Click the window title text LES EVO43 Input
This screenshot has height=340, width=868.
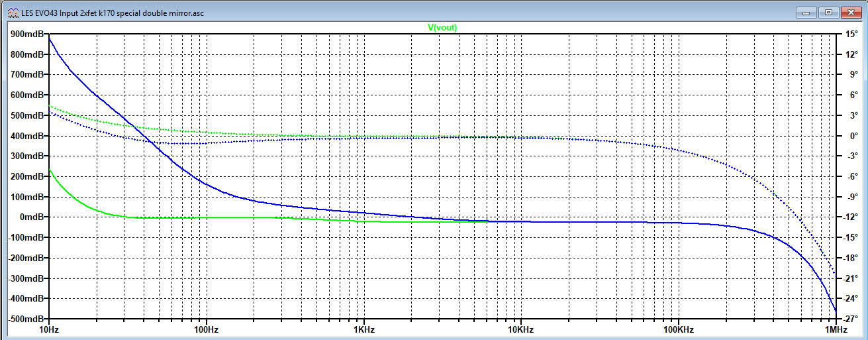point(52,12)
